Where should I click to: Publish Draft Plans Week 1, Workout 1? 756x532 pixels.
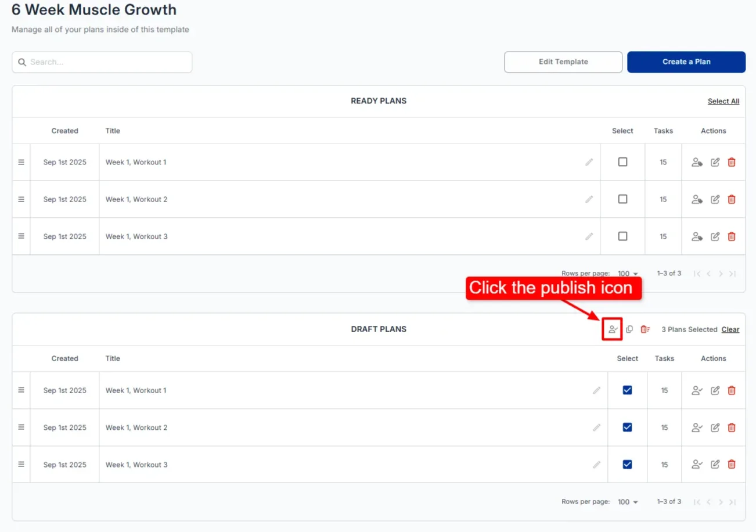[x=697, y=390]
